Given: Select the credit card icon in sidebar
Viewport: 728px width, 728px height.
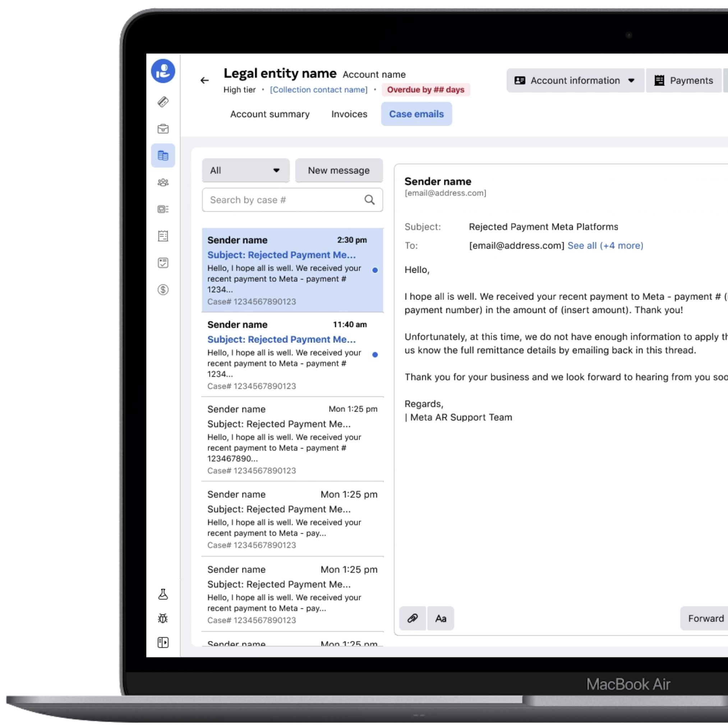Looking at the screenshot, I should 163,102.
